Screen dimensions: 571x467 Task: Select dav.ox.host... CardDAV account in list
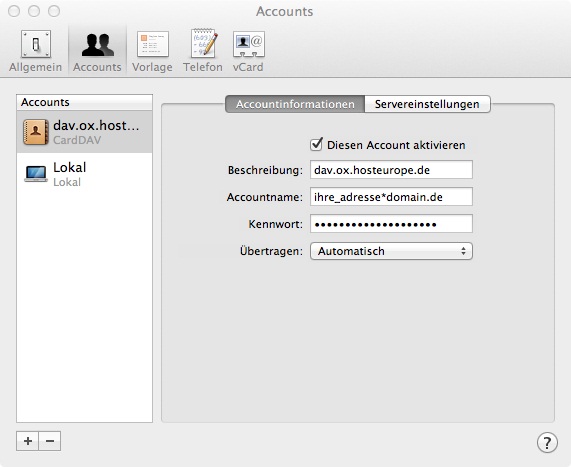pos(84,132)
